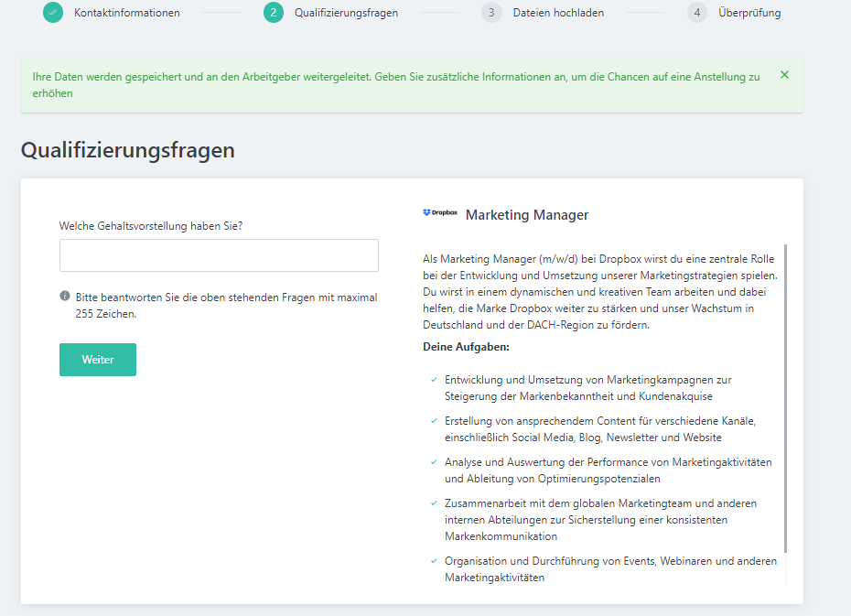This screenshot has width=851, height=616.
Task: Click the Weiter button
Action: coord(98,360)
